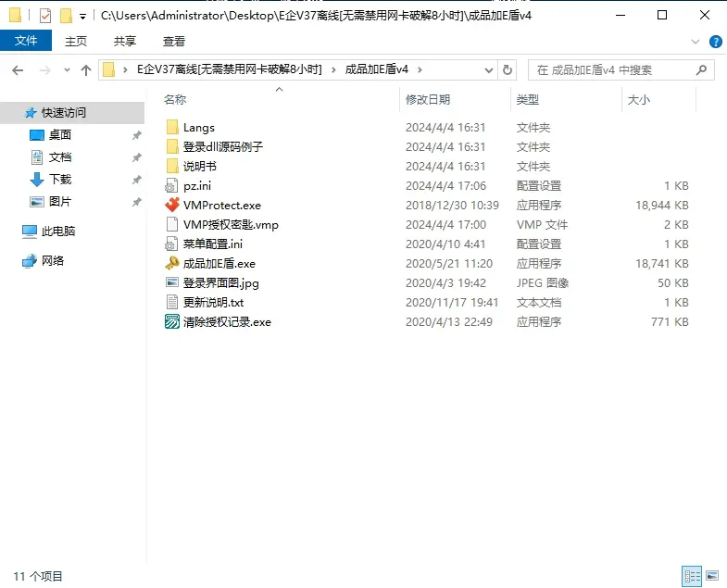Select the 清除授权记录.exe application icon
Image resolution: width=727 pixels, height=588 pixels.
pyautogui.click(x=172, y=322)
